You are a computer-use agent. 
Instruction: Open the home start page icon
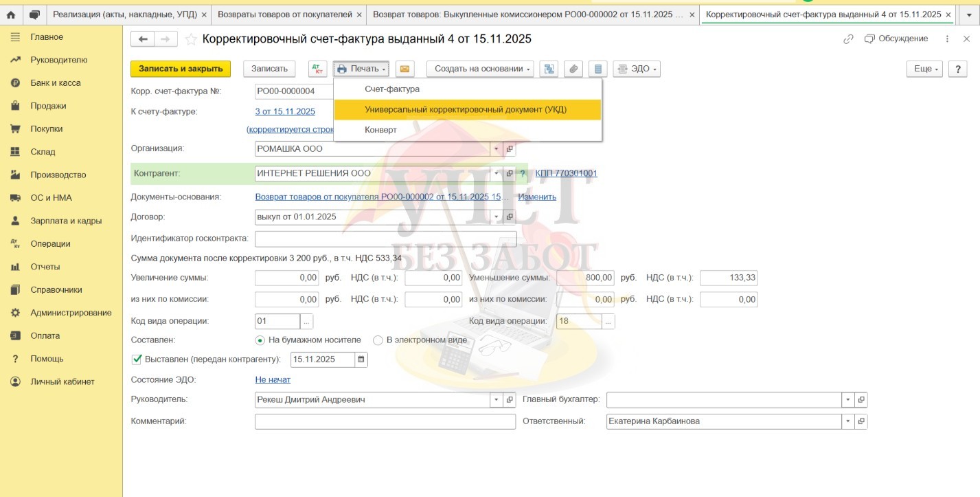[x=11, y=14]
